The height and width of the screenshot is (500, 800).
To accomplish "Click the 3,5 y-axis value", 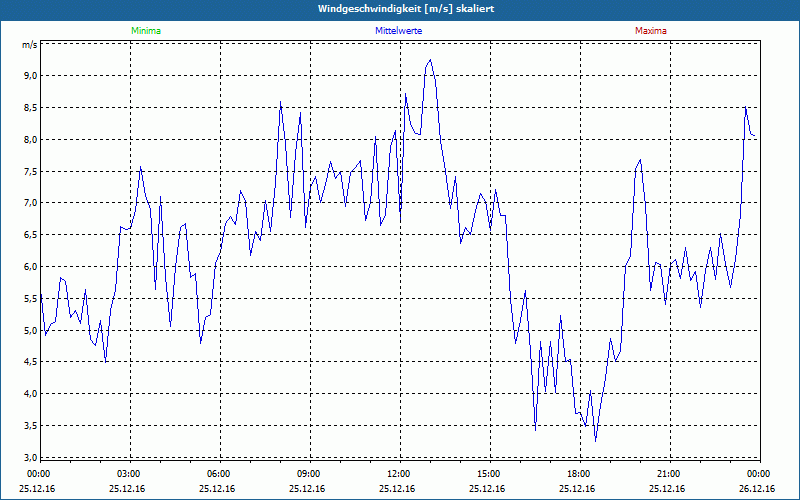I will pos(31,426).
